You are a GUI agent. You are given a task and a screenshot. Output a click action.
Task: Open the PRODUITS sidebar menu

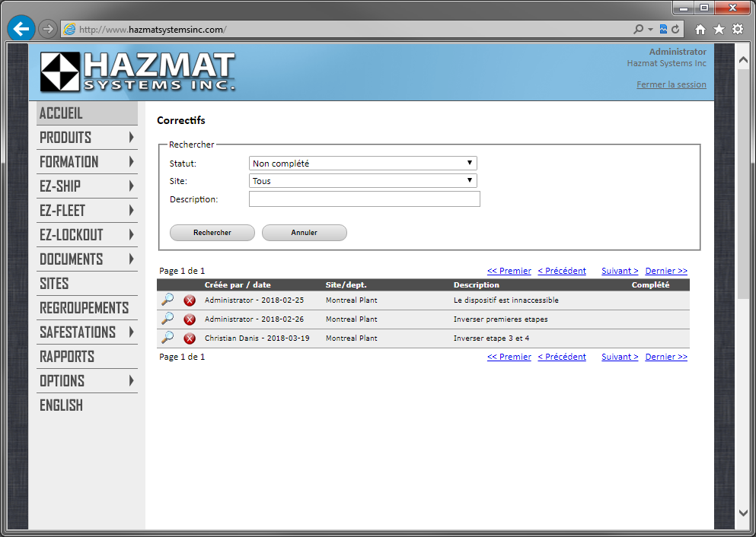88,137
